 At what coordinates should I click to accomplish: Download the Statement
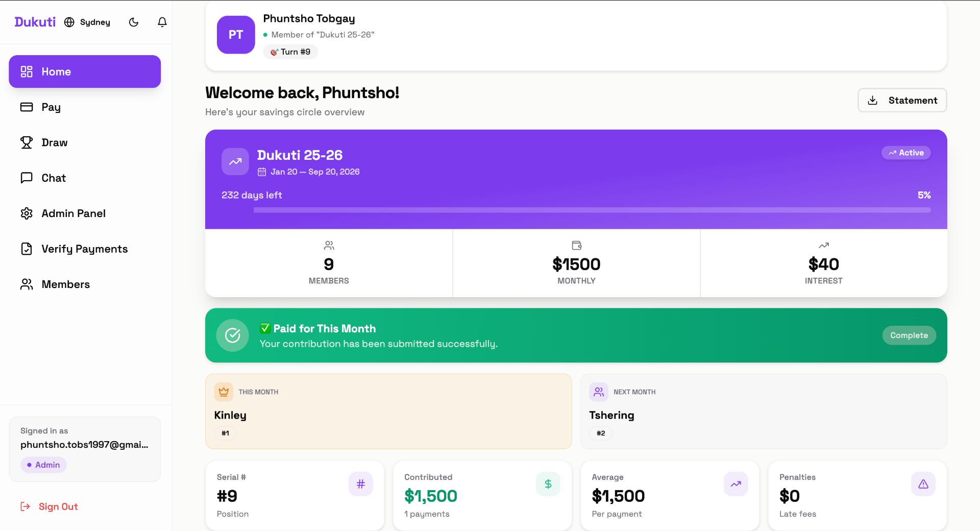click(902, 100)
